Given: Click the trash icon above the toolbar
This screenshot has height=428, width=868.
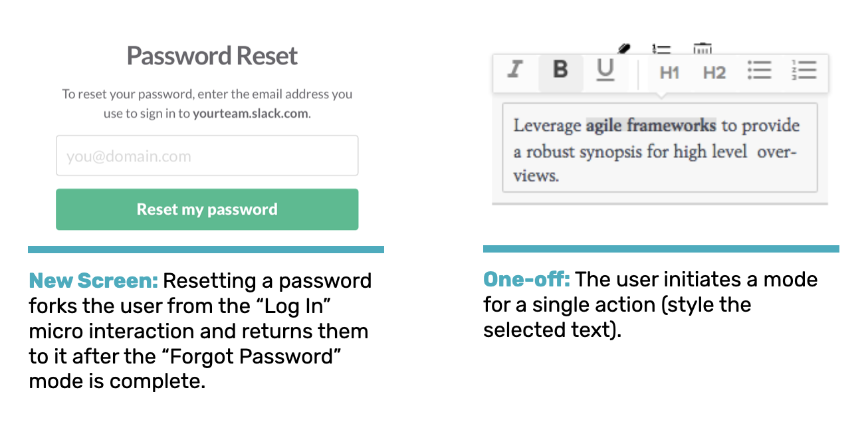Looking at the screenshot, I should click(x=702, y=49).
